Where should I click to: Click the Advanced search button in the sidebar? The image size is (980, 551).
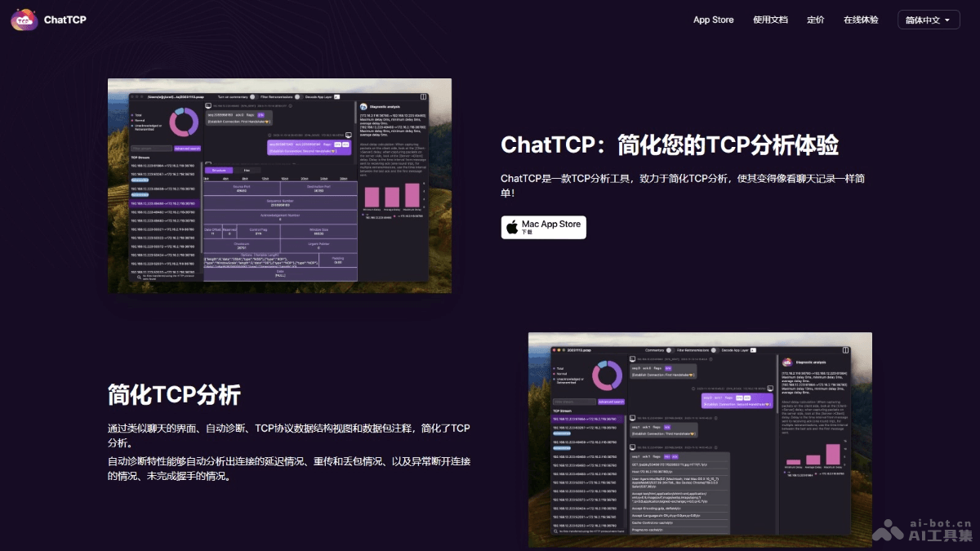[187, 149]
